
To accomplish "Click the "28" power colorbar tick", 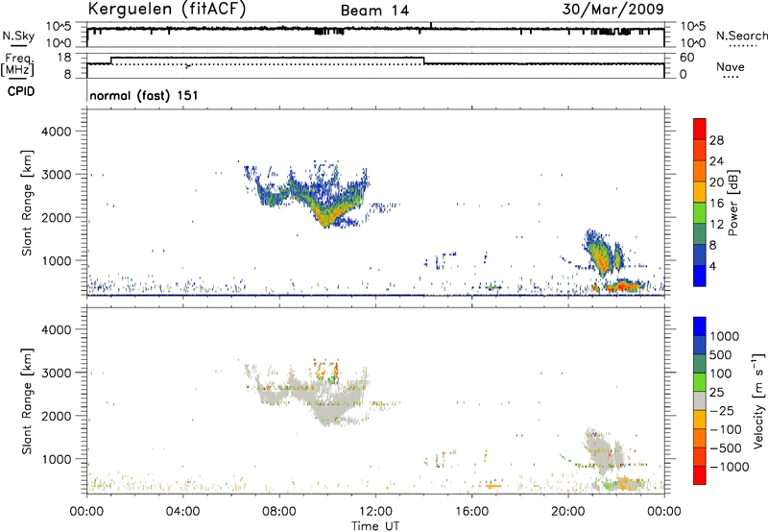I will point(716,140).
